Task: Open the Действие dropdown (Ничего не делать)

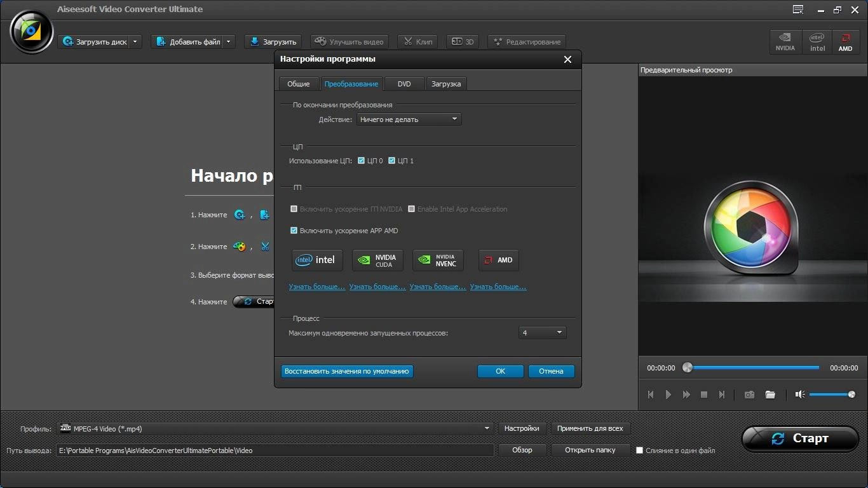Action: (409, 119)
